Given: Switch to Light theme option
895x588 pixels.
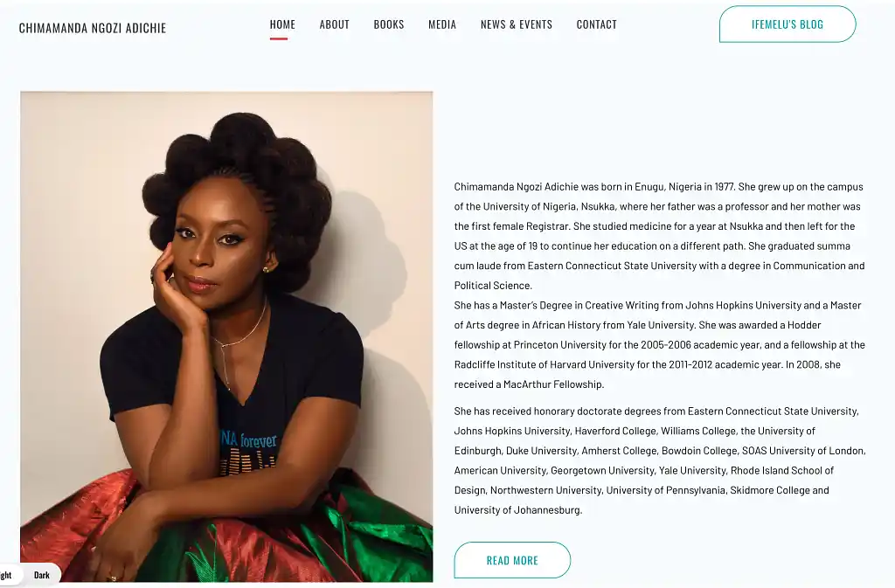Looking at the screenshot, I should [x=6, y=575].
